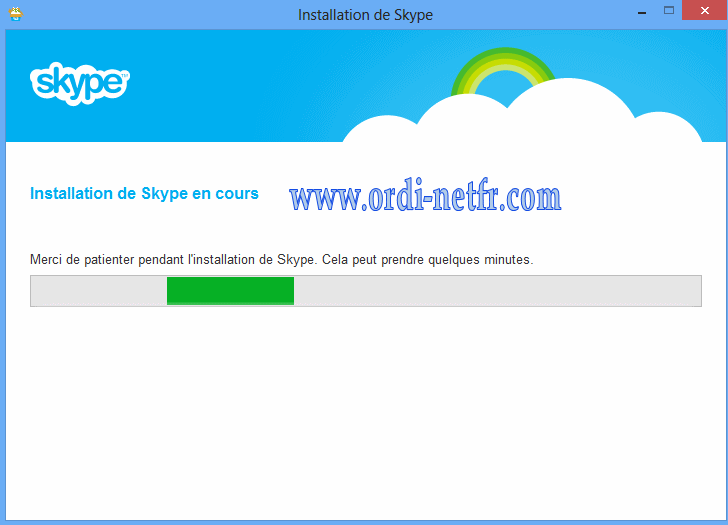
Task: Click the 'Installation de Skype' window title
Action: [x=365, y=15]
